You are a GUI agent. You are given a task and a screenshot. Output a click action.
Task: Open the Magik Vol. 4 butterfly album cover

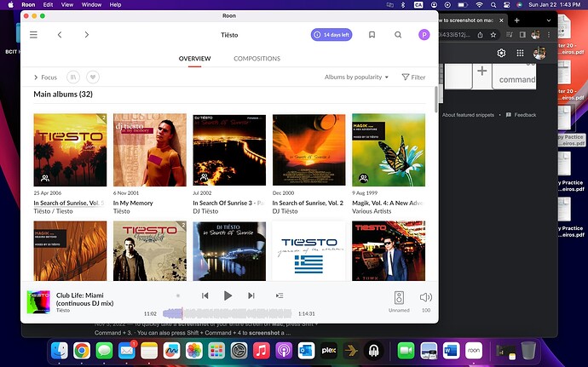(x=389, y=150)
